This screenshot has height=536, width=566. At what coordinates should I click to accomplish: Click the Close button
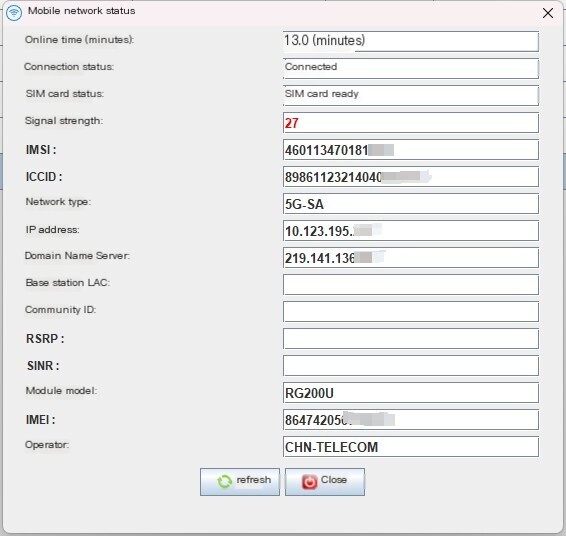coord(325,482)
